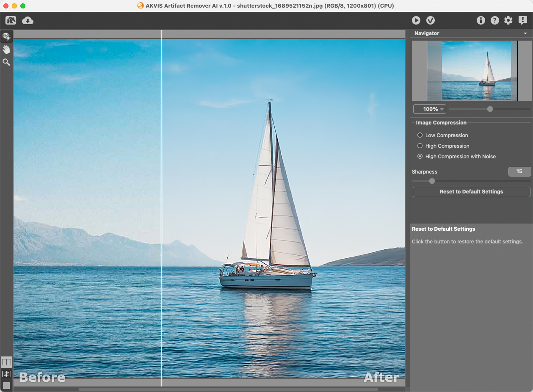Viewport: 533px width, 392px height.
Task: Select the Hand tool
Action: coord(6,50)
